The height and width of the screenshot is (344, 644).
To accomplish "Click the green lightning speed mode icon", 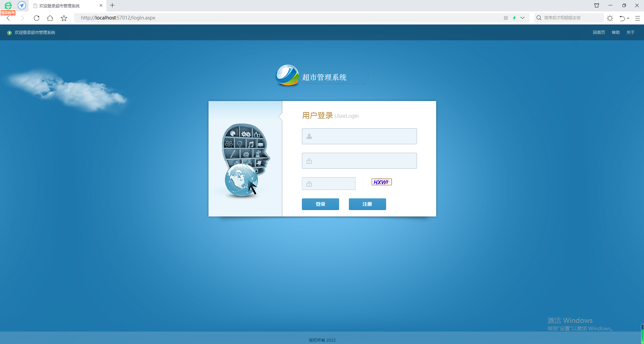I will [514, 18].
